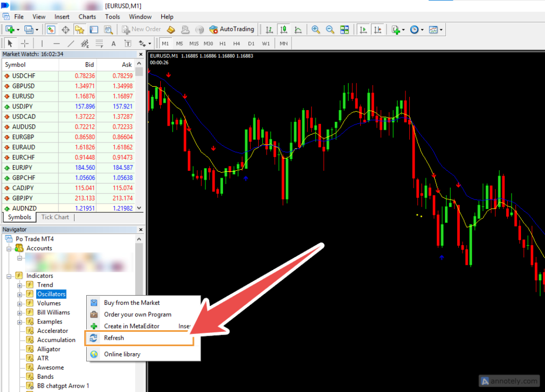The image size is (545, 392).
Task: Open the Strategy Tester magnifier icon
Action: coord(109,29)
